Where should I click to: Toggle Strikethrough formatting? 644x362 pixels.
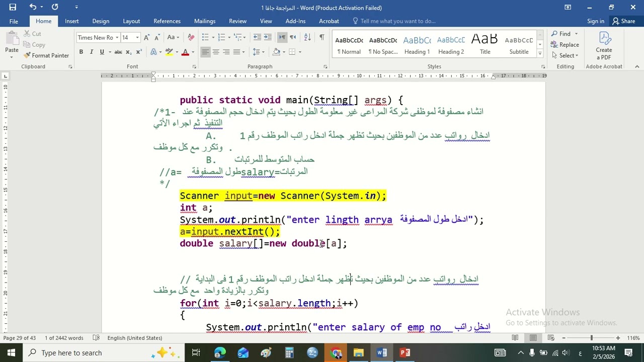[118, 52]
